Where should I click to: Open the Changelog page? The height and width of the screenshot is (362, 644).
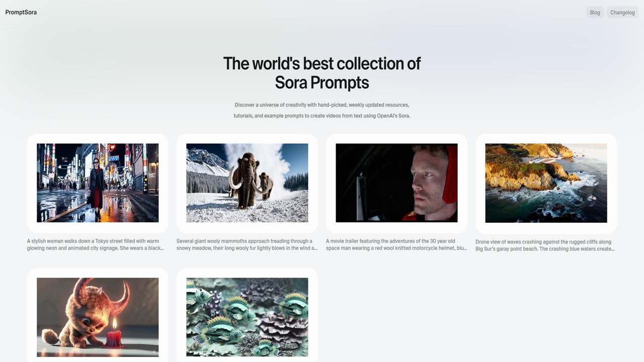[x=622, y=13]
